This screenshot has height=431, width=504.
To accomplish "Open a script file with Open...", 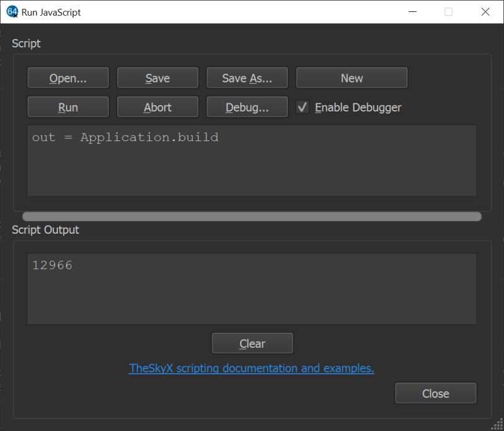I will coord(68,78).
